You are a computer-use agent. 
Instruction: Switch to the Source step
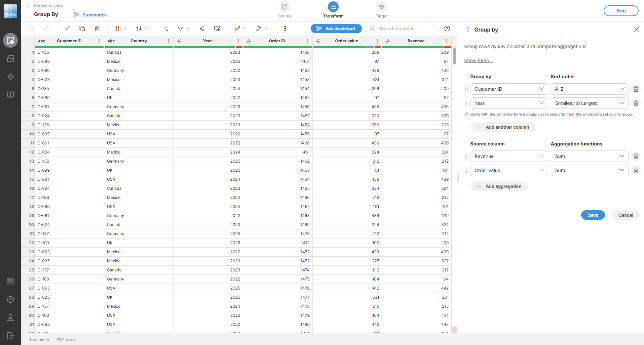point(285,6)
